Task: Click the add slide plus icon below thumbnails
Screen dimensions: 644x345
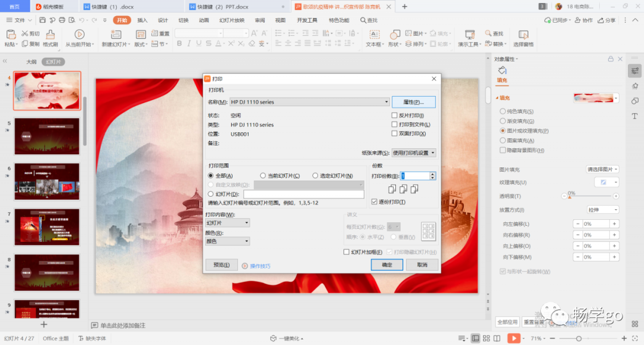Action: (44, 325)
